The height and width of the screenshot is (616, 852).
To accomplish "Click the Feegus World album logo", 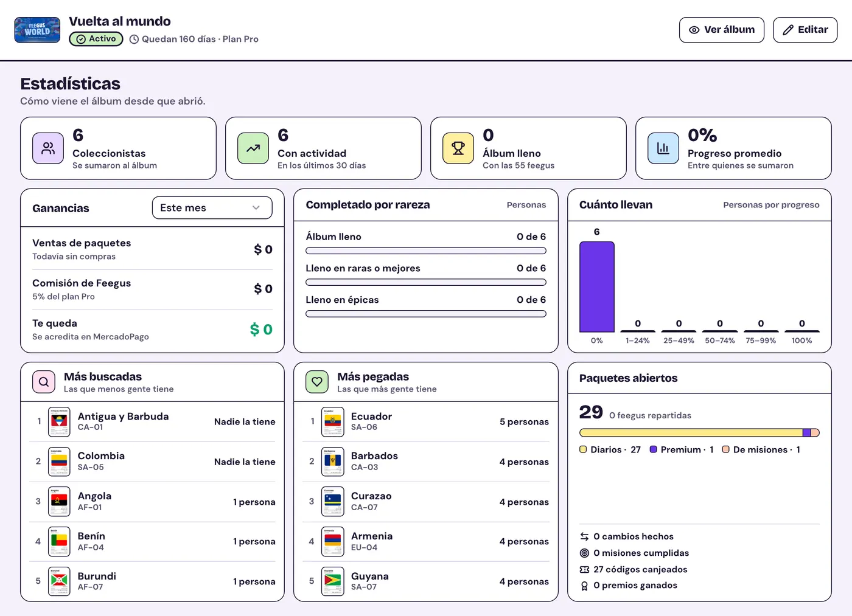I will [37, 30].
